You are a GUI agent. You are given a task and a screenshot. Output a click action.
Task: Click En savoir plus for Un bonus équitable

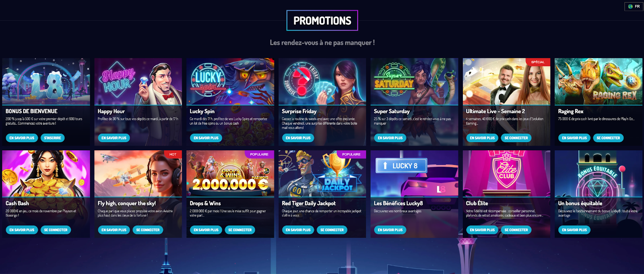pyautogui.click(x=574, y=230)
